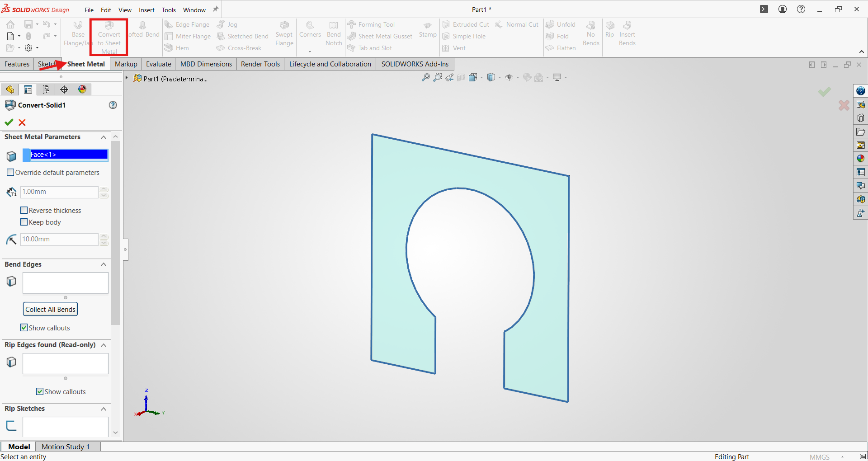
Task: Click the Collect All Bends button
Action: [x=50, y=309]
